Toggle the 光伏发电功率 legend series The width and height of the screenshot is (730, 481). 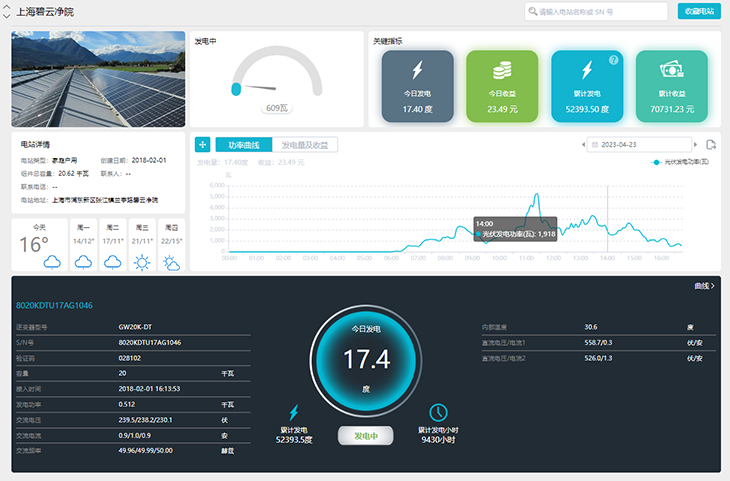click(x=680, y=161)
